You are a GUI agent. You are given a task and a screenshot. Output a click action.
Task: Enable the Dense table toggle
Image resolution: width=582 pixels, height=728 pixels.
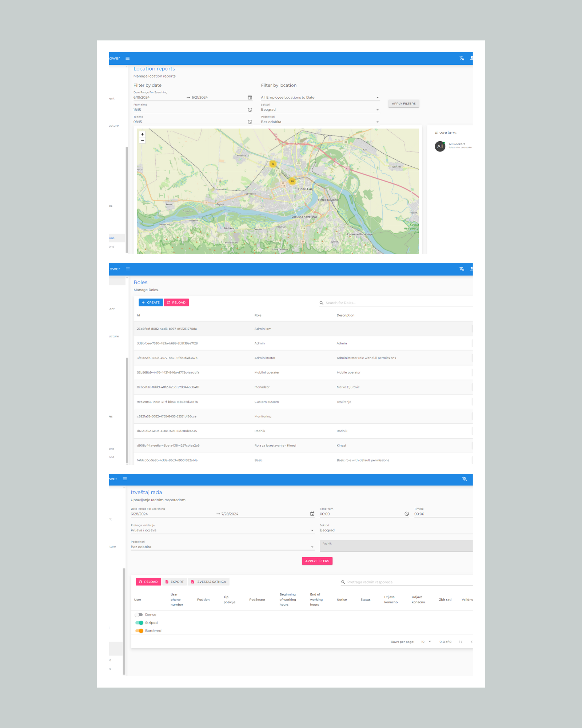[x=139, y=615]
